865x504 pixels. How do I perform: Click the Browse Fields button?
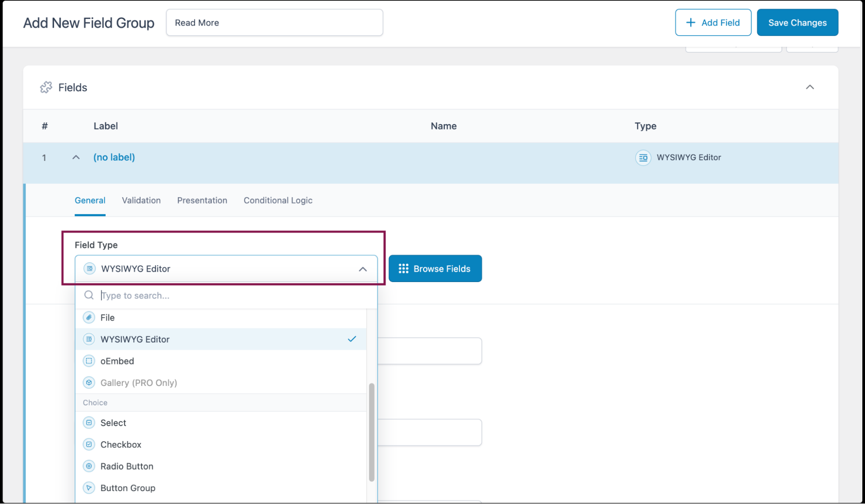434,268
